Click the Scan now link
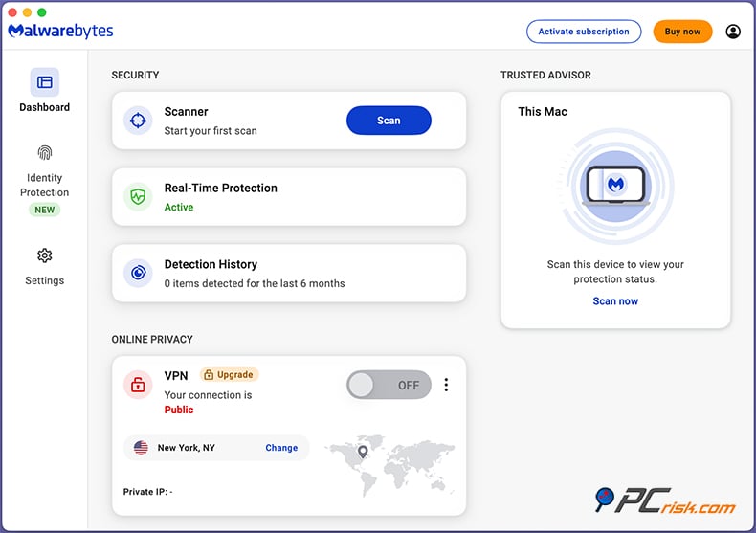 615,301
